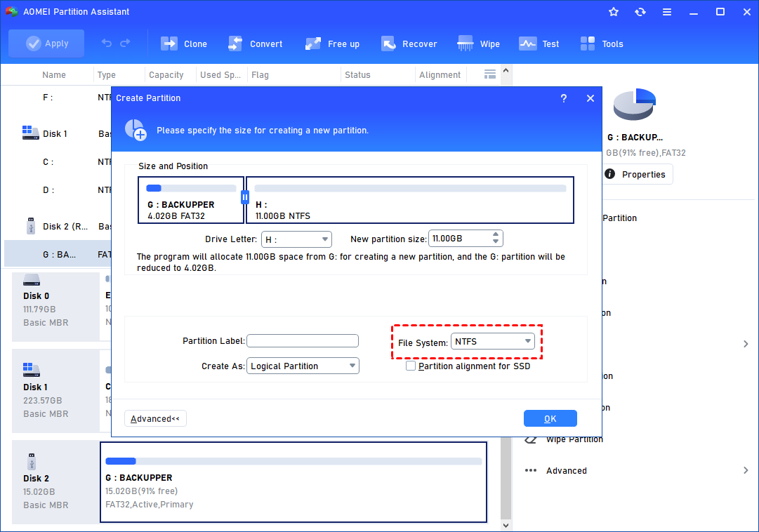Click the Disk 1 Windows disk icon in list
This screenshot has width=759, height=532.
[x=30, y=132]
